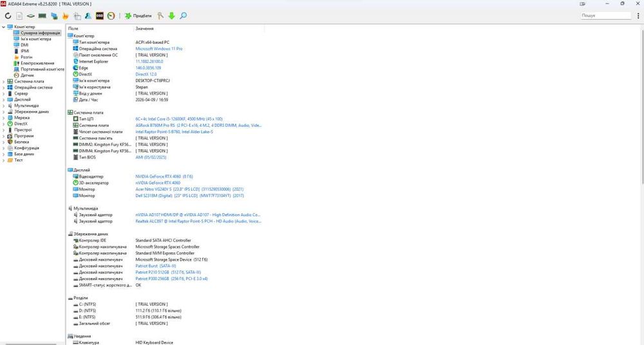Screen dimensions: 644x345
Task: Select База даних in the left tree
Action: (24, 154)
